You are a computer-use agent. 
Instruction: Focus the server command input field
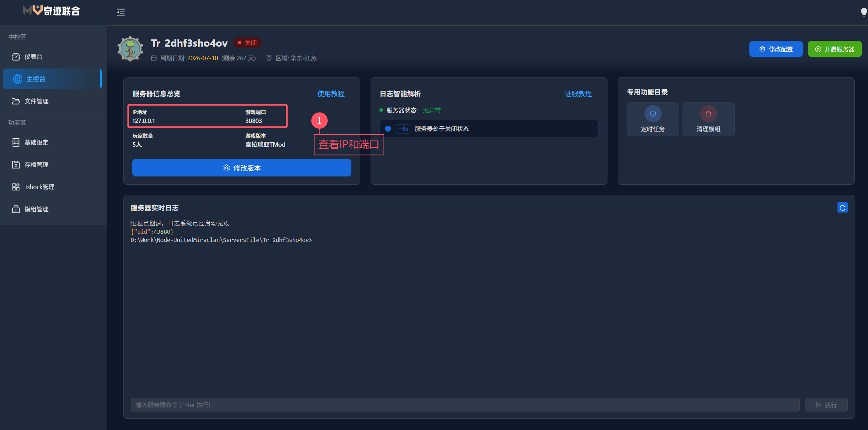465,405
